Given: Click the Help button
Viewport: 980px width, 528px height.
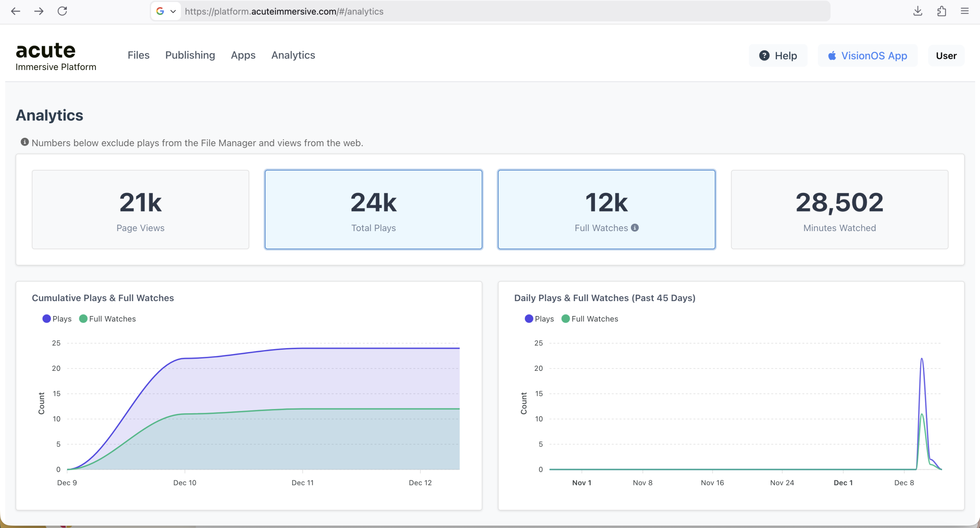Looking at the screenshot, I should (778, 56).
